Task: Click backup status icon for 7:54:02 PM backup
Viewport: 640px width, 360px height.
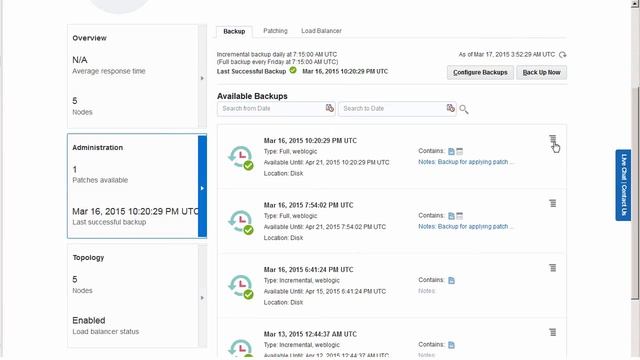Action: [x=241, y=222]
